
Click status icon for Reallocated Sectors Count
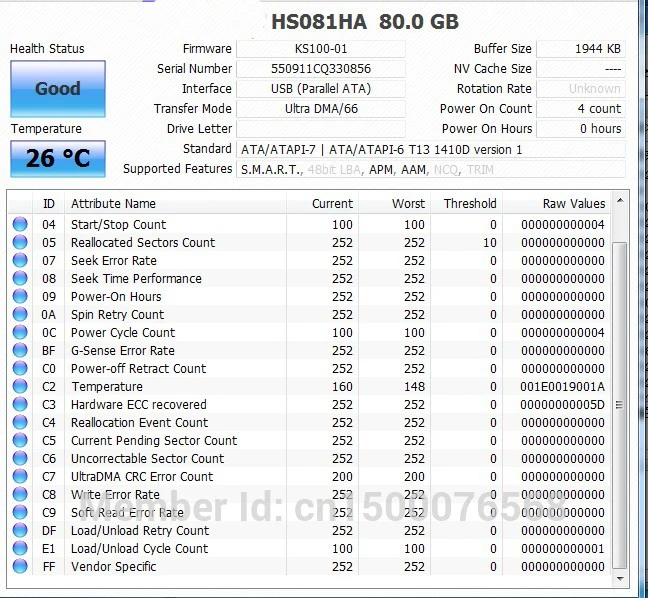pos(20,242)
